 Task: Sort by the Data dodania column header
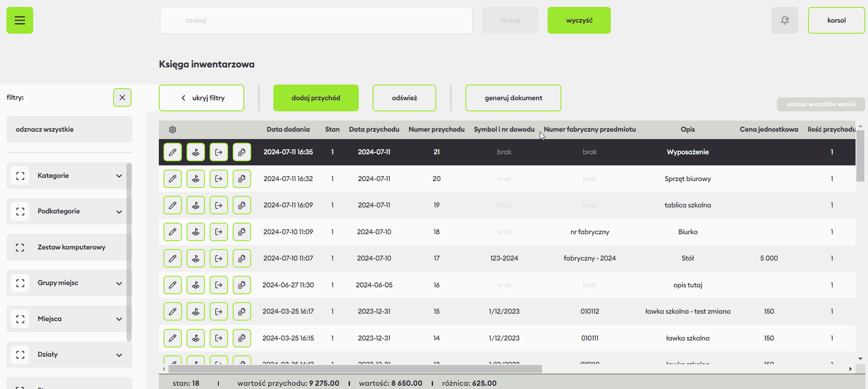click(x=288, y=129)
